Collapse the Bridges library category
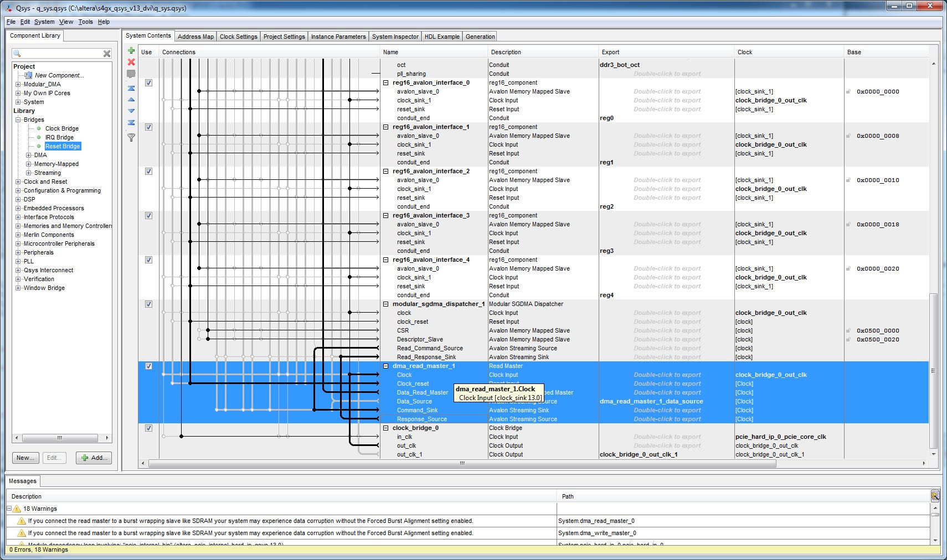The height and width of the screenshot is (560, 947). (x=18, y=120)
